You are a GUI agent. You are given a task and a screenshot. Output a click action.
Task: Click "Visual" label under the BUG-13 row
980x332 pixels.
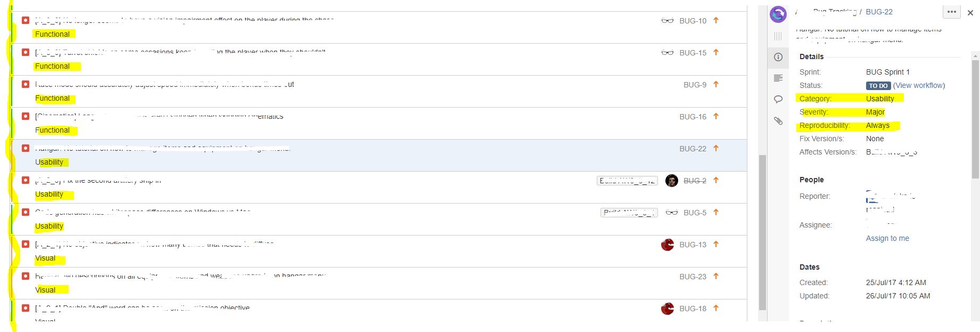(x=45, y=258)
